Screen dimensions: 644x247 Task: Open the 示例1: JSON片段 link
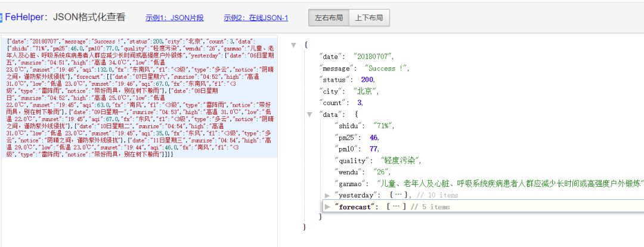(x=175, y=18)
